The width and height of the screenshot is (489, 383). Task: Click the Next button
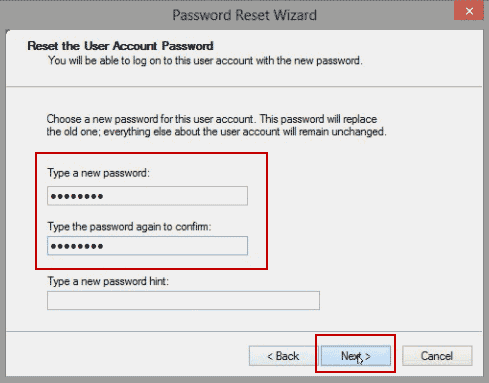coord(356,356)
